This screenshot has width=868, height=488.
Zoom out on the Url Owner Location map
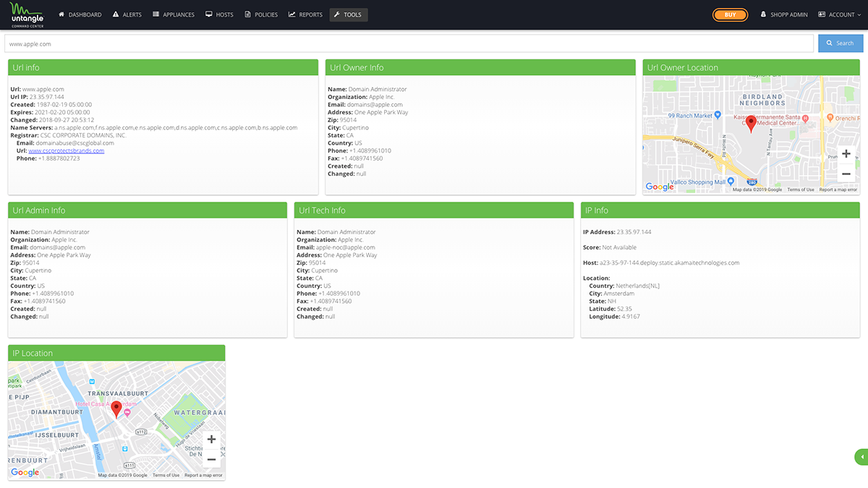(846, 174)
